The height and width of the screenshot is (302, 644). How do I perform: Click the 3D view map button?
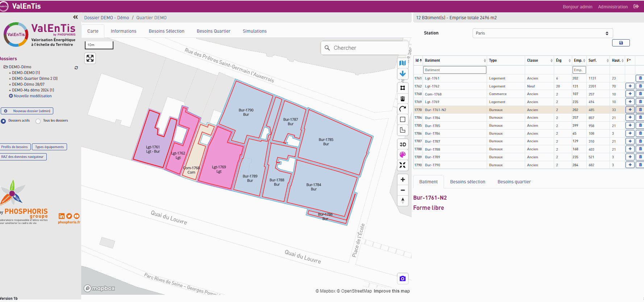click(x=403, y=144)
